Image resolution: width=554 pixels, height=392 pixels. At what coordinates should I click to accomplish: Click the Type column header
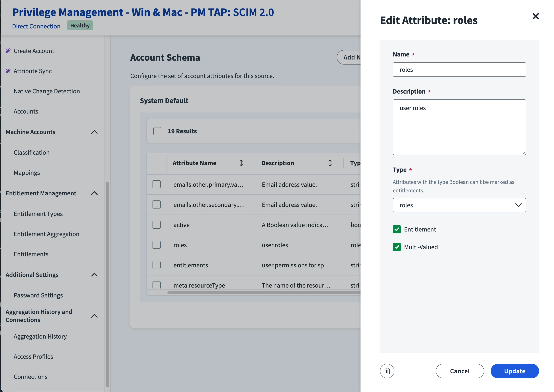coord(355,163)
